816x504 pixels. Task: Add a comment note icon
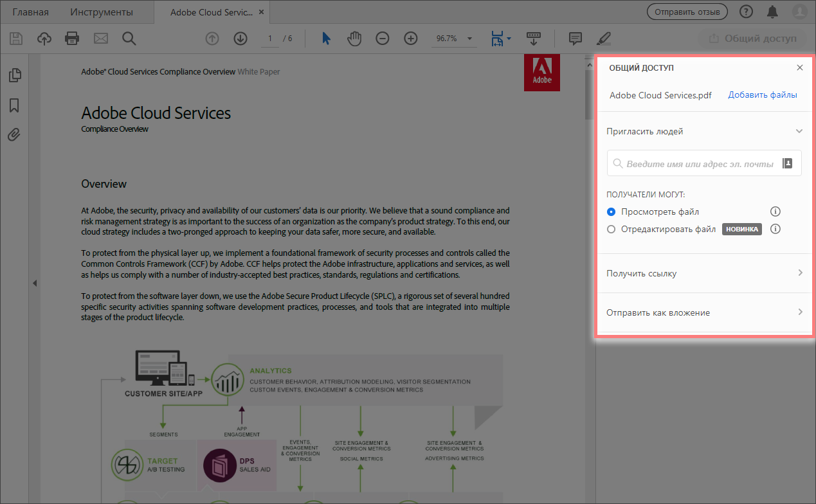[576, 39]
